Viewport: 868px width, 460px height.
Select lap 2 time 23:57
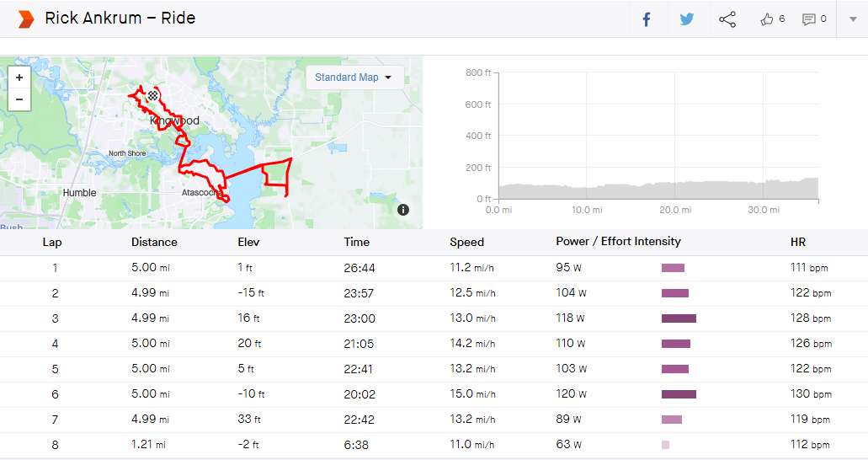359,293
